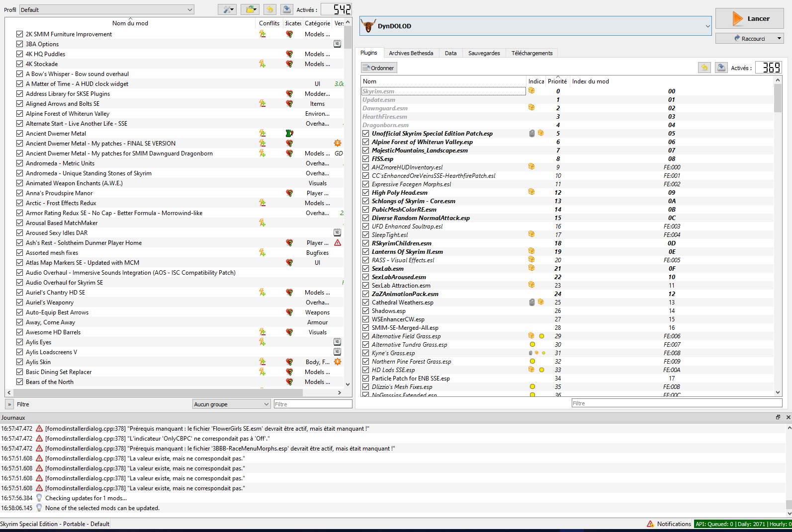
Task: Click the conflict icon on Awesome HD Barrels row
Action: coord(262,332)
